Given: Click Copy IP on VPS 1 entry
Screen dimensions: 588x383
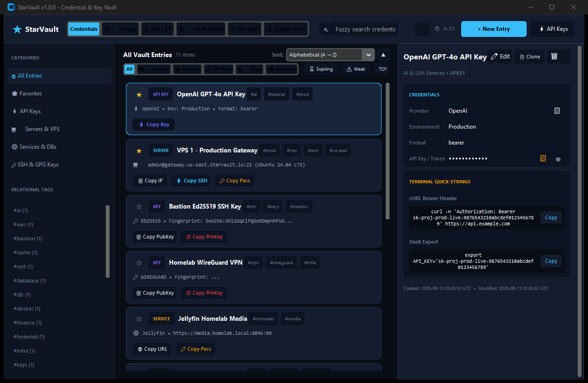Looking at the screenshot, I should point(150,181).
